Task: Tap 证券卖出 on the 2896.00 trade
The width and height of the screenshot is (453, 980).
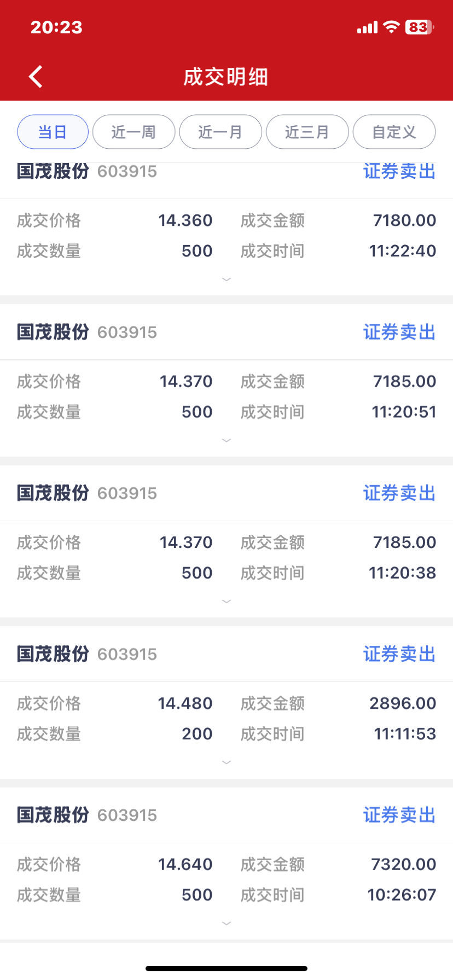Action: click(399, 654)
